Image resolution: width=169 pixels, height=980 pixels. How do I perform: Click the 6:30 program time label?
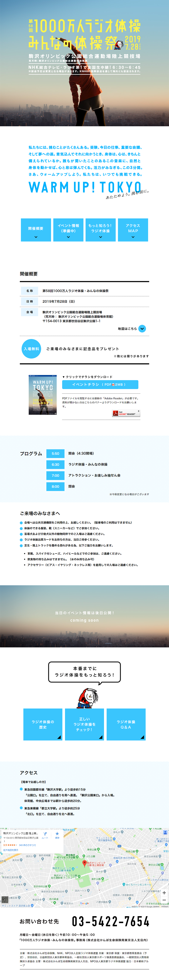click(x=55, y=465)
